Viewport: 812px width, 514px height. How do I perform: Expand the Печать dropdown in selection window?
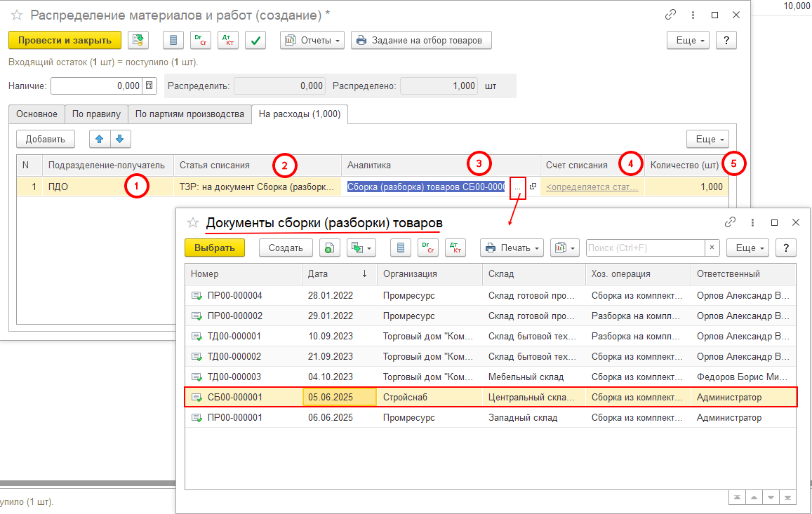pos(512,248)
